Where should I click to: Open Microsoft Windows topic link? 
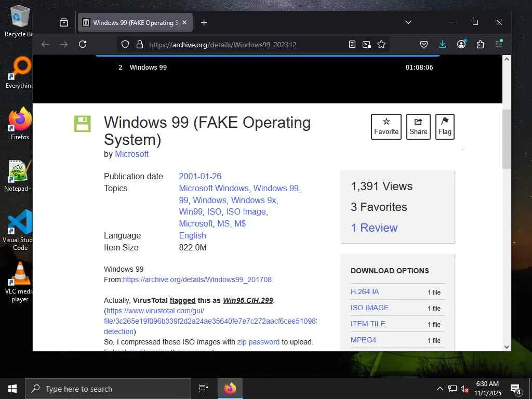[x=214, y=188]
